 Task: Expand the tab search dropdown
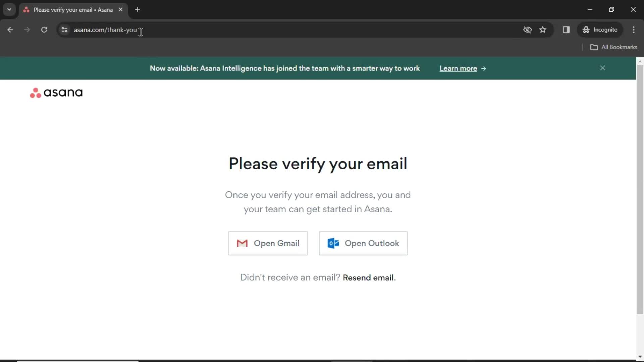[9, 9]
